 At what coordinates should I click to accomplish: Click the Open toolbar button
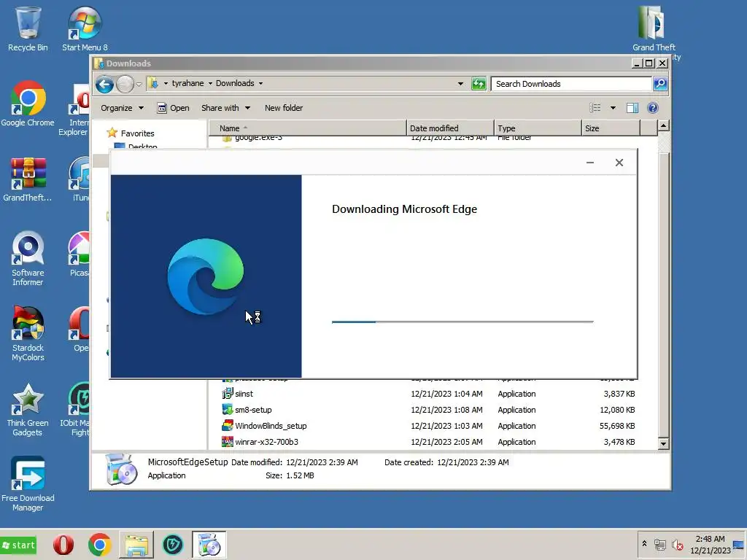click(x=174, y=108)
